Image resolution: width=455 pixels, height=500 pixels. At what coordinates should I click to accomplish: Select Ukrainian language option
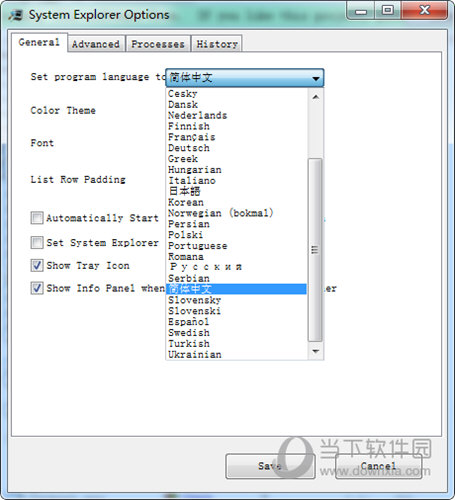click(236, 354)
